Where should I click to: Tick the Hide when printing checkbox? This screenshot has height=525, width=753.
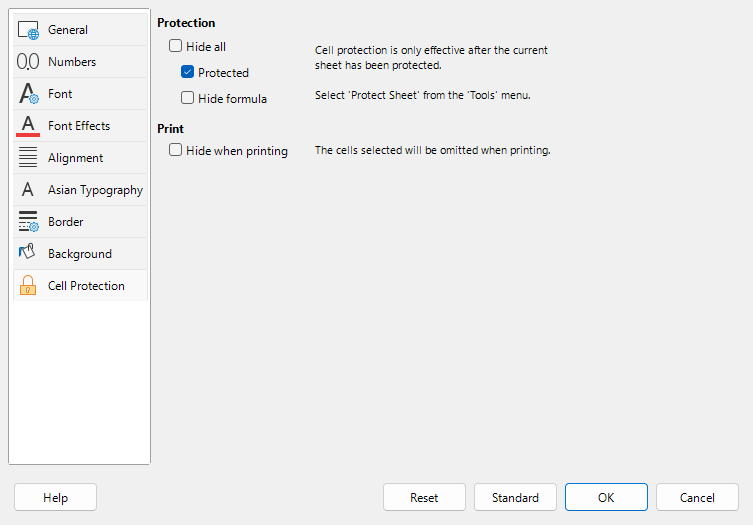pos(175,150)
